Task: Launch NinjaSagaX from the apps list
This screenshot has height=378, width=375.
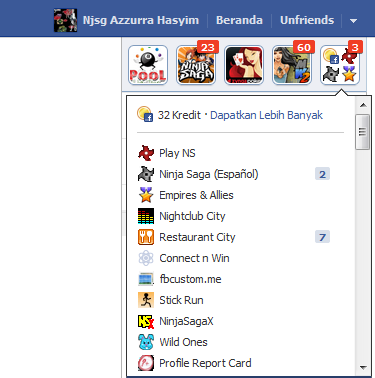Action: 186,321
